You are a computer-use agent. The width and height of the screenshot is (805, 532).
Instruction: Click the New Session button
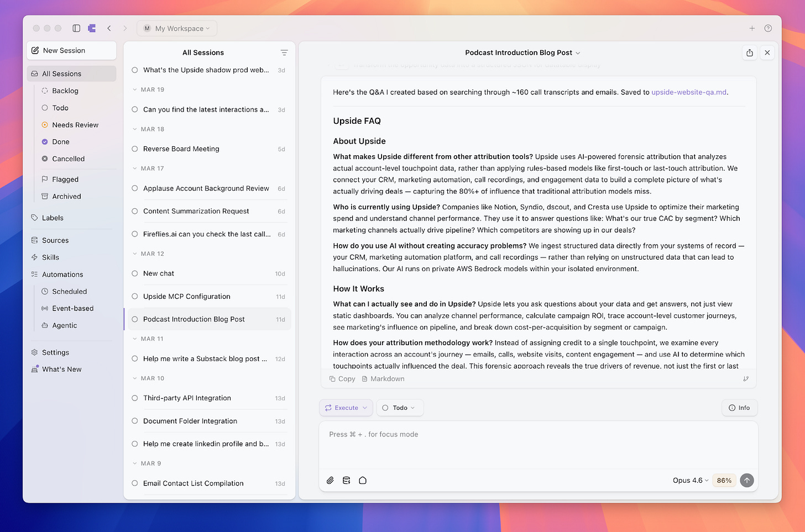[x=71, y=50]
